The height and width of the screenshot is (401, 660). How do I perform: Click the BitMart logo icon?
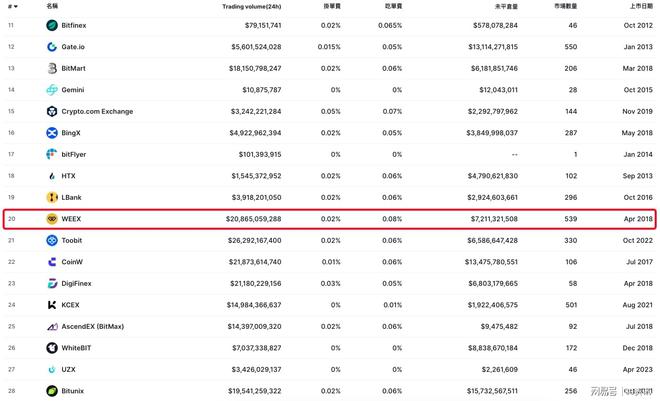point(52,68)
